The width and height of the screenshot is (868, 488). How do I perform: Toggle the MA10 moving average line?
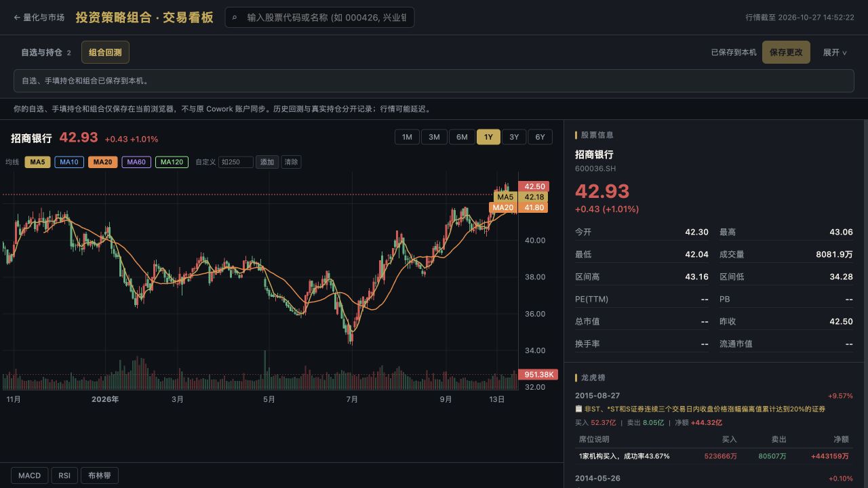[69, 162]
